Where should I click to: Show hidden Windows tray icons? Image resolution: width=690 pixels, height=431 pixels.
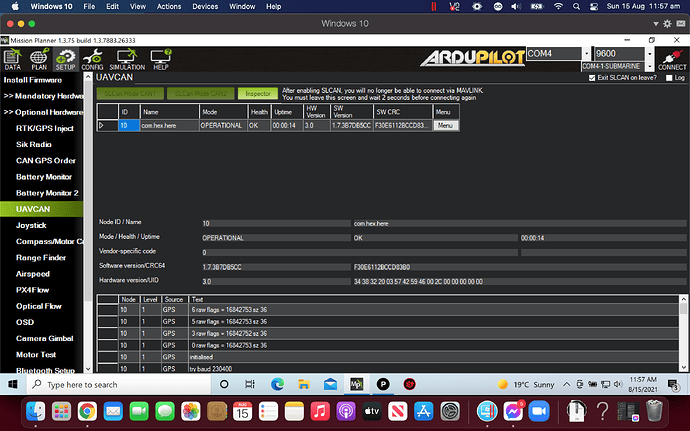click(x=567, y=384)
